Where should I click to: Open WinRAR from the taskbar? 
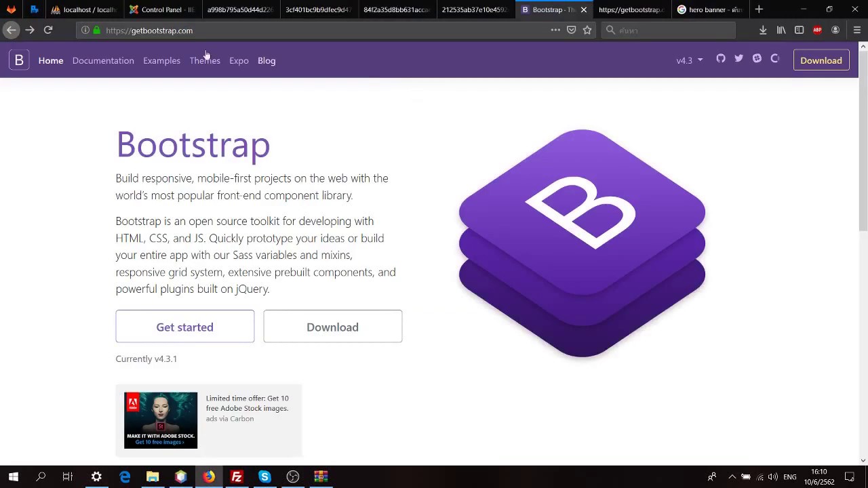click(321, 476)
